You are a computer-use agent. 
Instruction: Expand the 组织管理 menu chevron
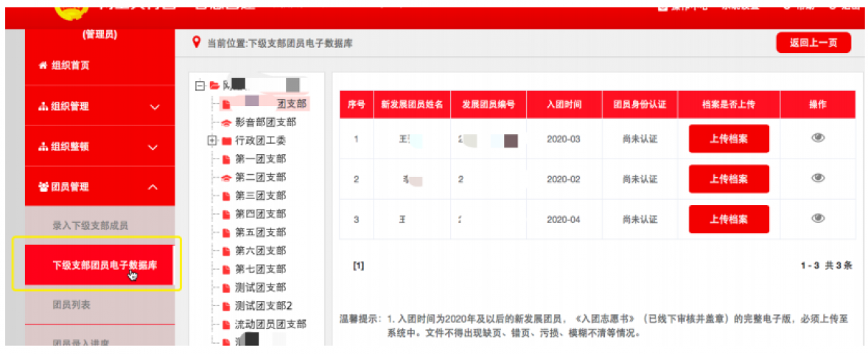point(154,107)
